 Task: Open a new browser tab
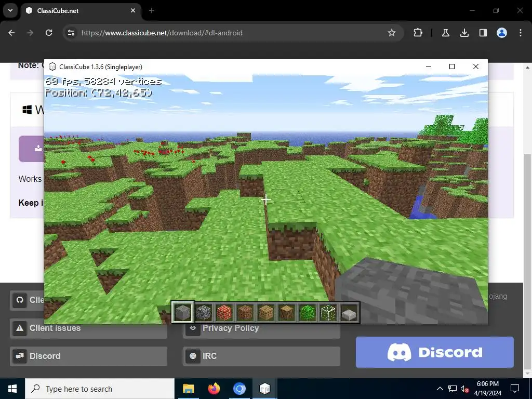click(x=152, y=10)
